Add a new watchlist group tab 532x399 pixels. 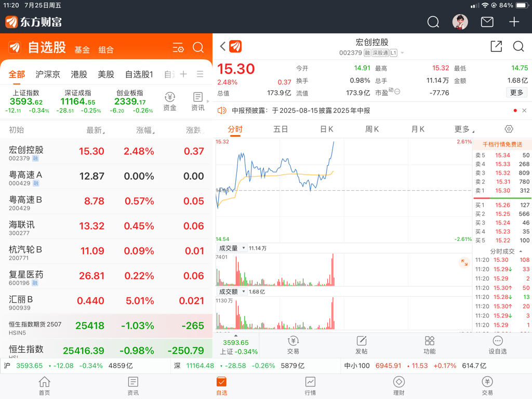(183, 74)
